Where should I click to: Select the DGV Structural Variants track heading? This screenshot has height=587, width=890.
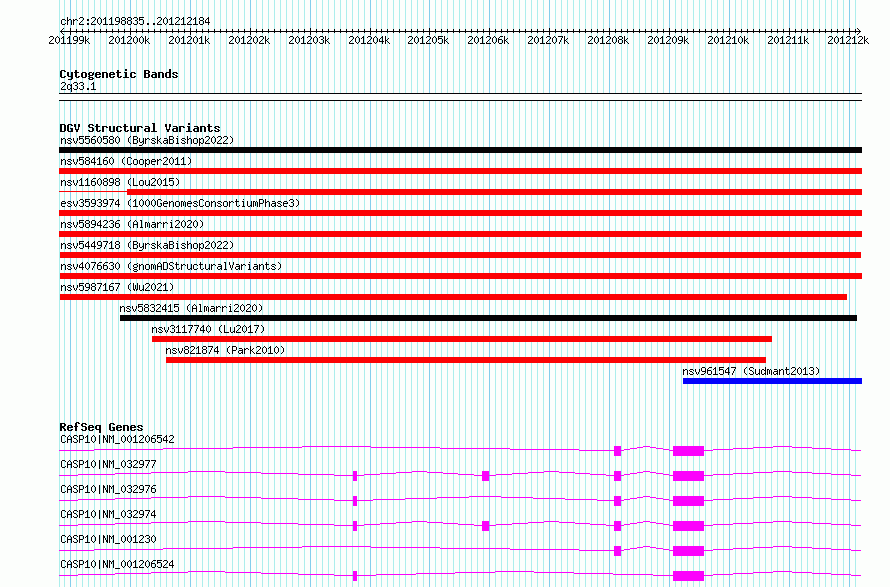click(x=140, y=128)
